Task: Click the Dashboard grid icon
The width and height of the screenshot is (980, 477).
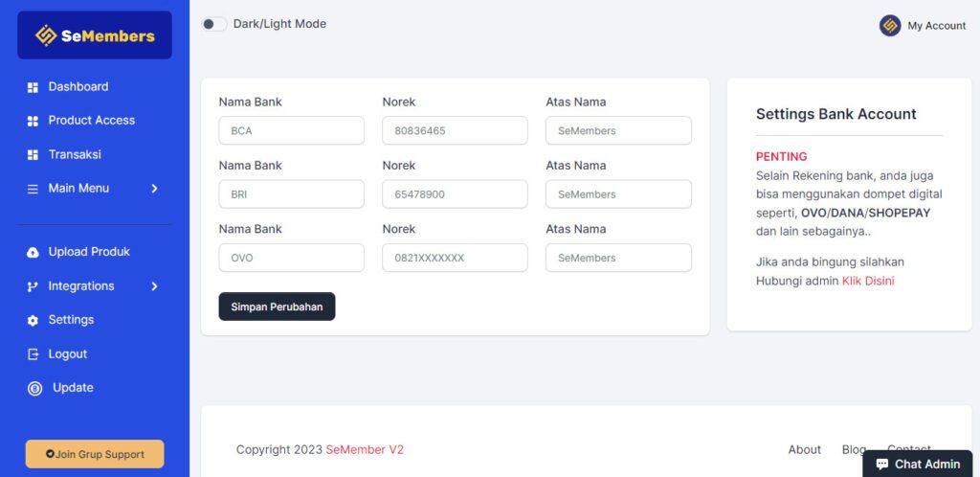Action: click(x=33, y=87)
